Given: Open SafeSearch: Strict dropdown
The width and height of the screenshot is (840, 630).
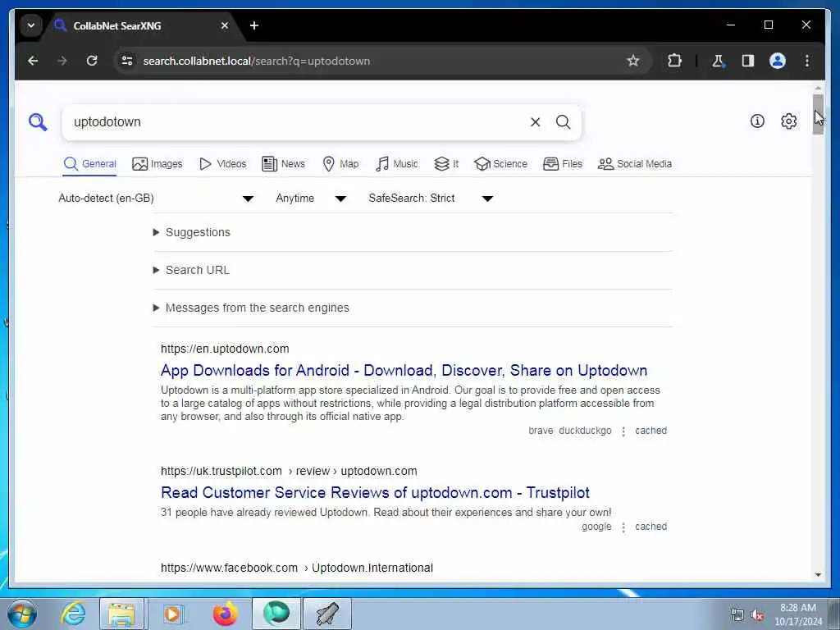Looking at the screenshot, I should (431, 199).
